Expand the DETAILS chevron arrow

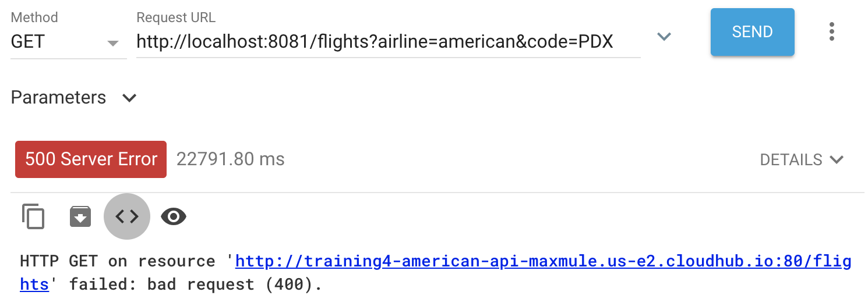837,159
